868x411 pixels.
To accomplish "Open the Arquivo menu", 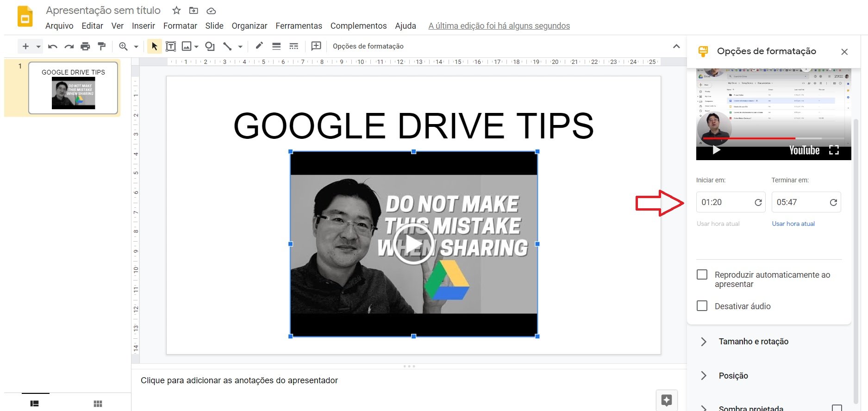I will pos(59,26).
